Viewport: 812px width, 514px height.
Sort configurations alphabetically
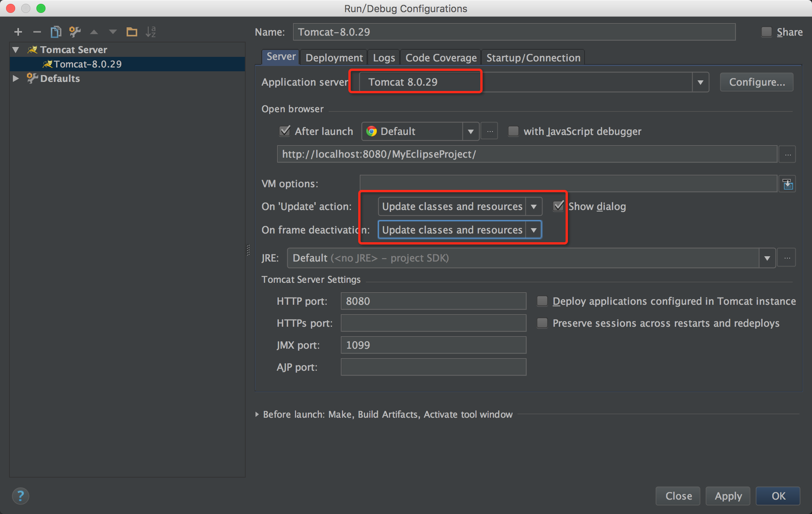click(150, 32)
